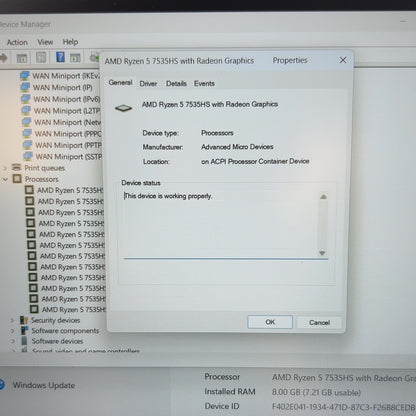Expand the Security devices category
Viewport: 416px width, 416px height.
point(12,320)
